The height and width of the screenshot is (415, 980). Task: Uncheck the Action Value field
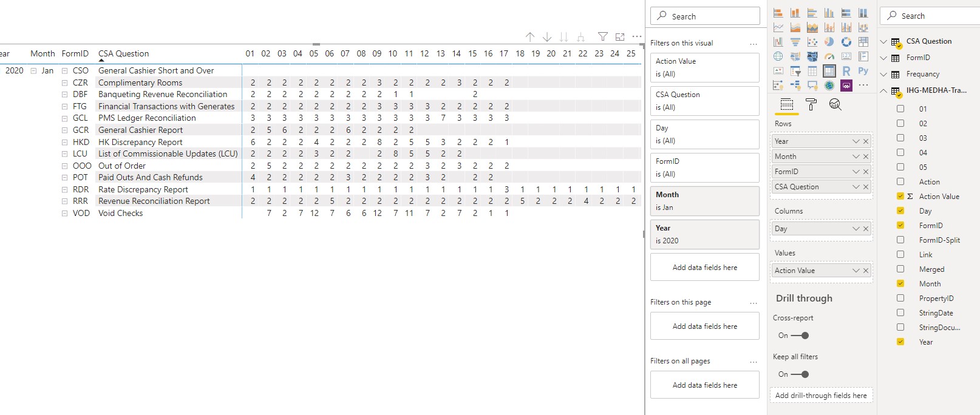coord(900,196)
